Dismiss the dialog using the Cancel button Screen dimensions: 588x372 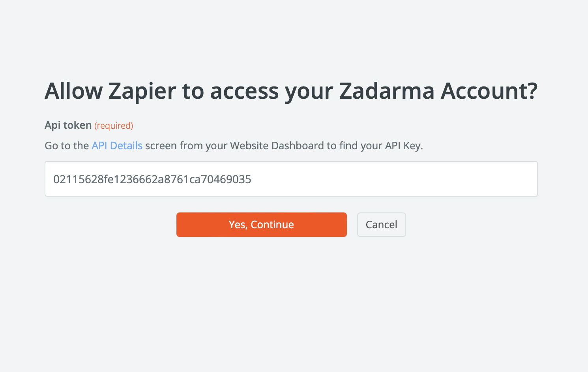pyautogui.click(x=381, y=225)
